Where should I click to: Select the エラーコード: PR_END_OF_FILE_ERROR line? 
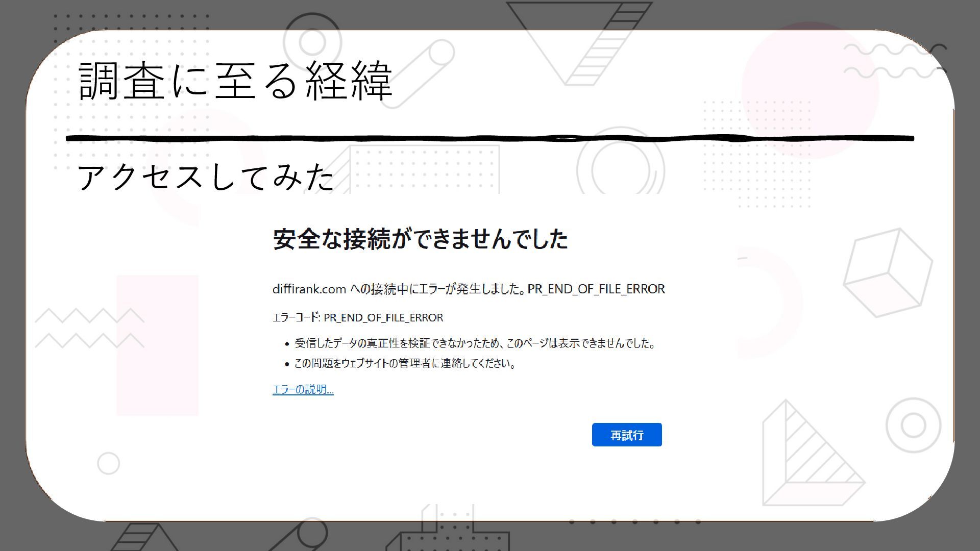358,318
